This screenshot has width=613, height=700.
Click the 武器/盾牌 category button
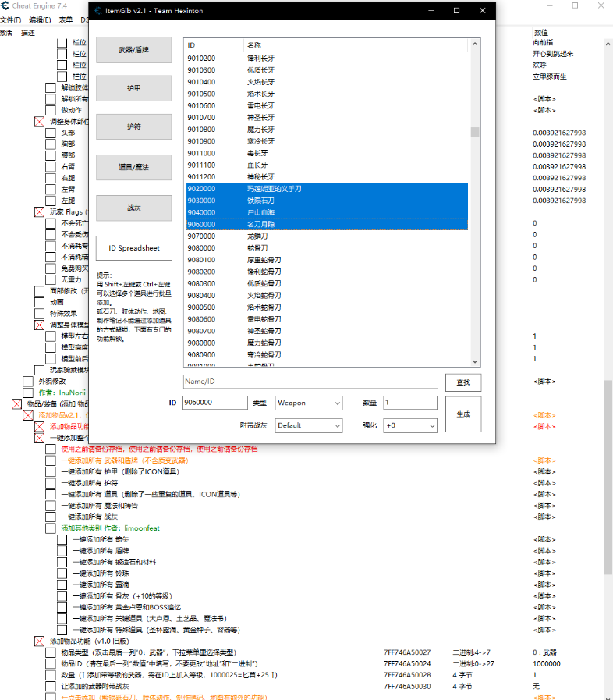[x=134, y=50]
